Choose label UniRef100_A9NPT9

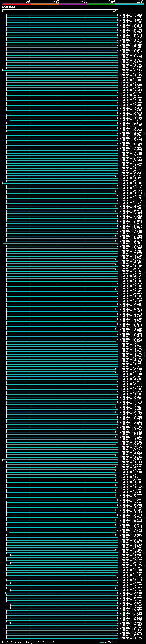point(131,128)
